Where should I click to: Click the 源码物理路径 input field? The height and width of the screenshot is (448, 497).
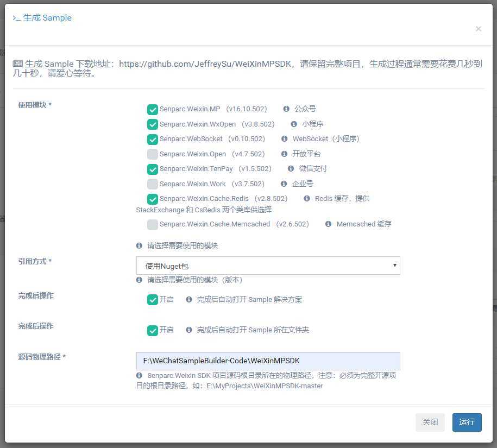[268, 361]
